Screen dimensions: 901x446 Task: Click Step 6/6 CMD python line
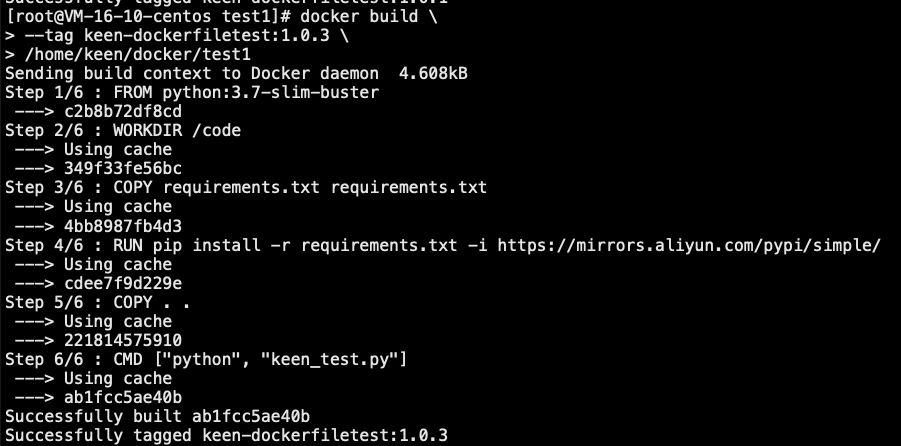tap(206, 360)
